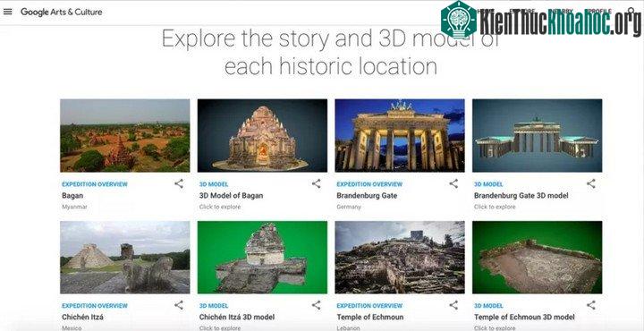Click the 'Chichén Itzá 3D model' title

[236, 317]
